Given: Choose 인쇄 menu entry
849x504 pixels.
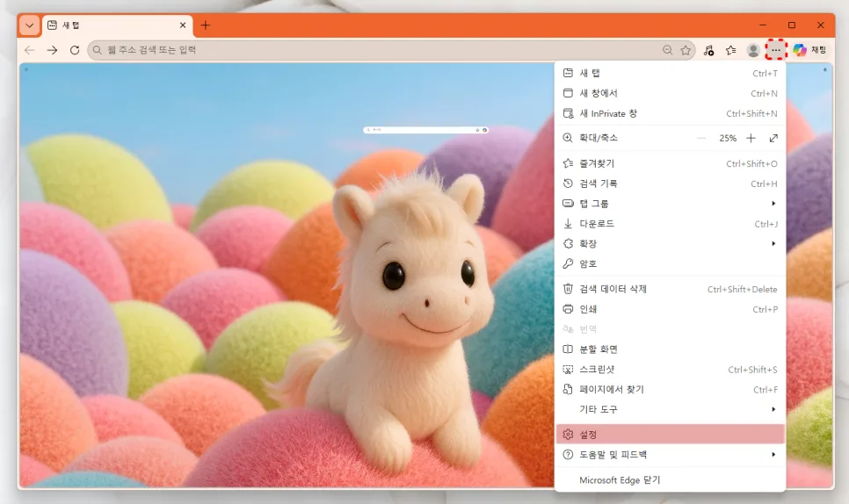Looking at the screenshot, I should coord(671,309).
